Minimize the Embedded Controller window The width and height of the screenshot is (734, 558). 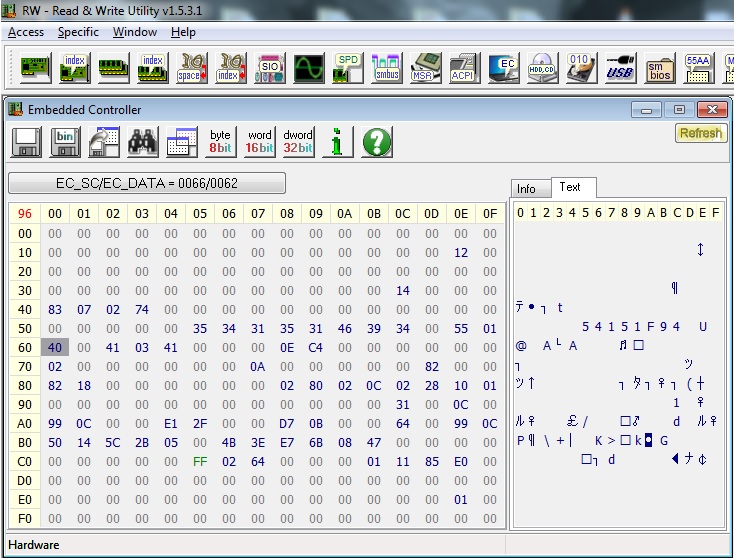[x=646, y=110]
